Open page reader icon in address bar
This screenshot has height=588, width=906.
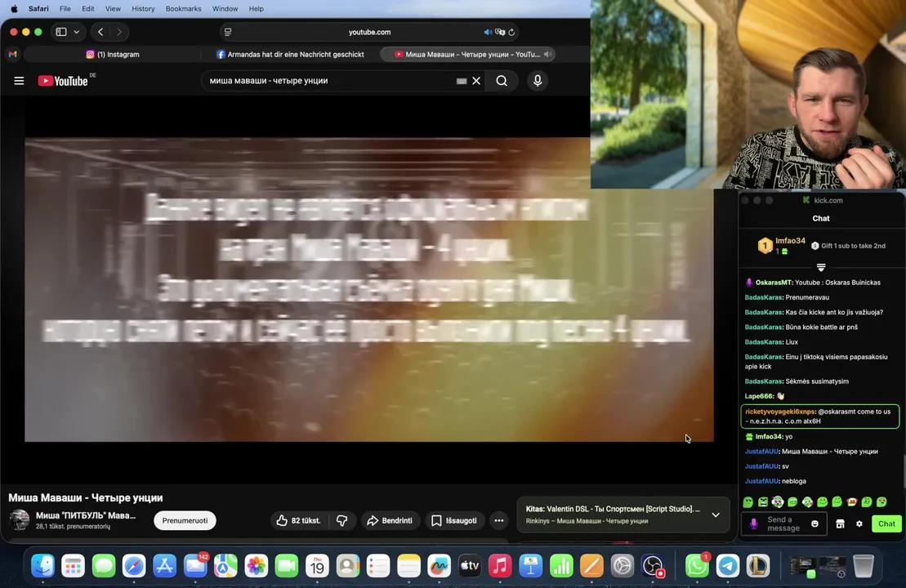click(228, 32)
